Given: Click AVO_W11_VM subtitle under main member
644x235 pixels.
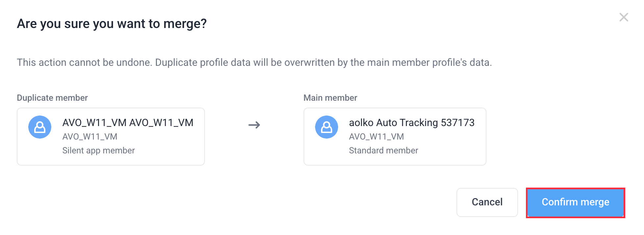Looking at the screenshot, I should point(377,137).
